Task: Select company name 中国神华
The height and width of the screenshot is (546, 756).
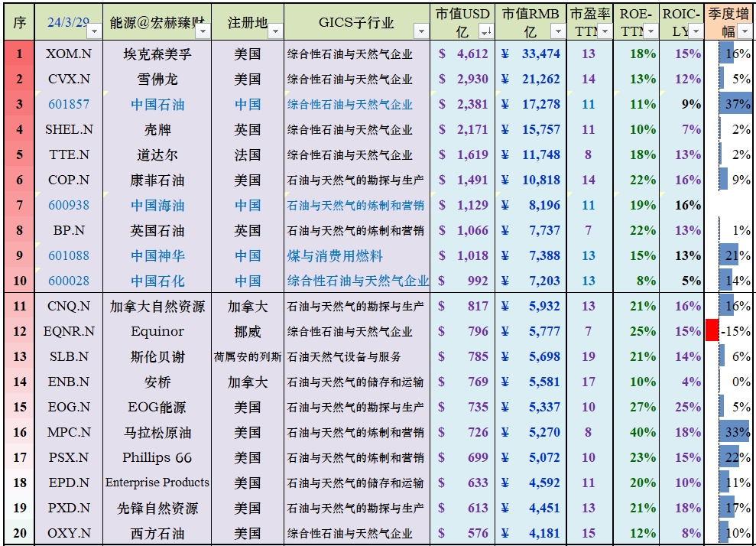Action: coord(157,255)
